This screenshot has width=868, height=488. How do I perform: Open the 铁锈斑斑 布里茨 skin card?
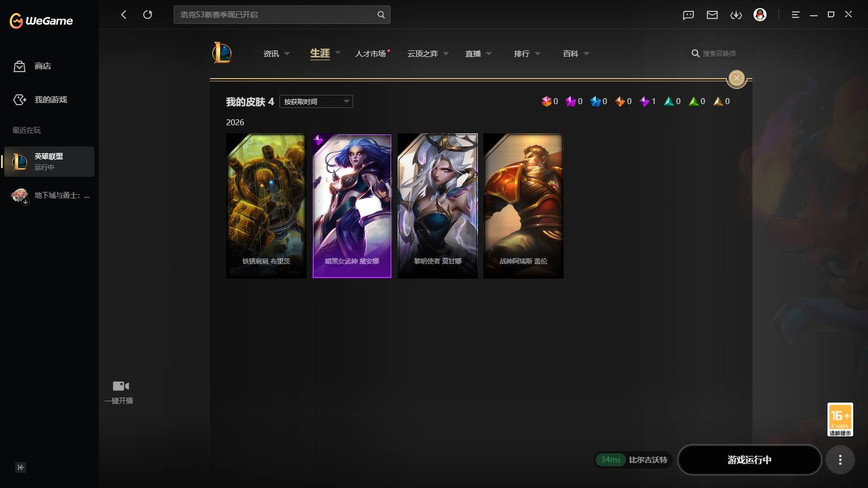point(266,206)
